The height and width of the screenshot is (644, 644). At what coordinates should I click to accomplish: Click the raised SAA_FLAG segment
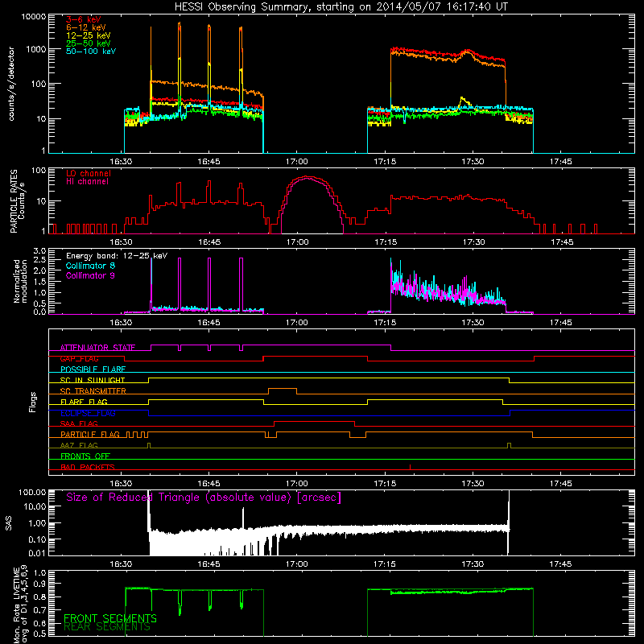[314, 421]
